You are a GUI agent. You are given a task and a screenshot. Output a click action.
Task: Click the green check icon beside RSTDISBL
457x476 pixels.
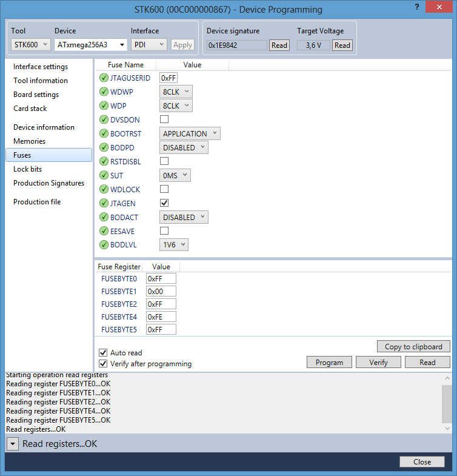104,161
